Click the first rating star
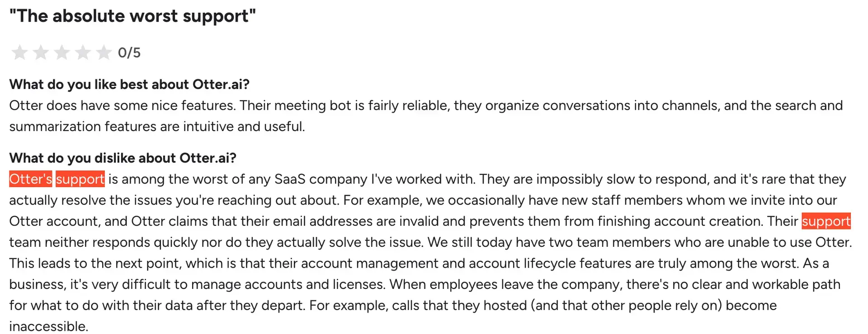 pyautogui.click(x=19, y=52)
